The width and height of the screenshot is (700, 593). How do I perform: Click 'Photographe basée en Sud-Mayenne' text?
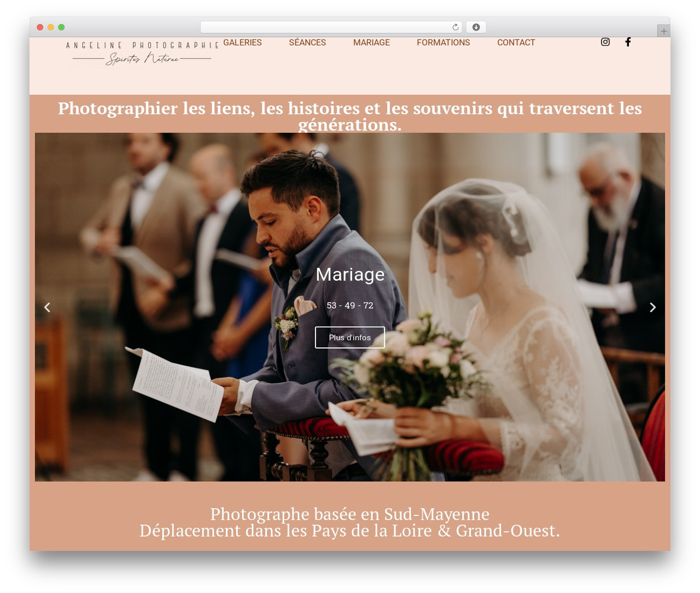click(350, 514)
